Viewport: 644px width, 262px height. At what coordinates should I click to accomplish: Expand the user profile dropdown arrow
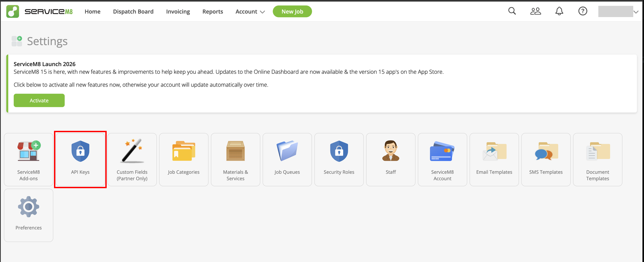pyautogui.click(x=636, y=12)
